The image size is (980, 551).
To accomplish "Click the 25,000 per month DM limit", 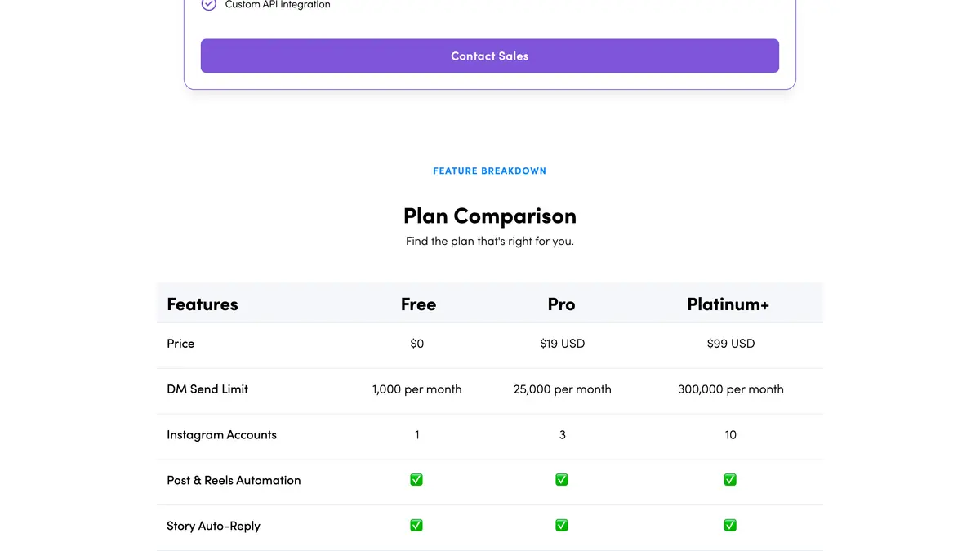I will [x=563, y=389].
